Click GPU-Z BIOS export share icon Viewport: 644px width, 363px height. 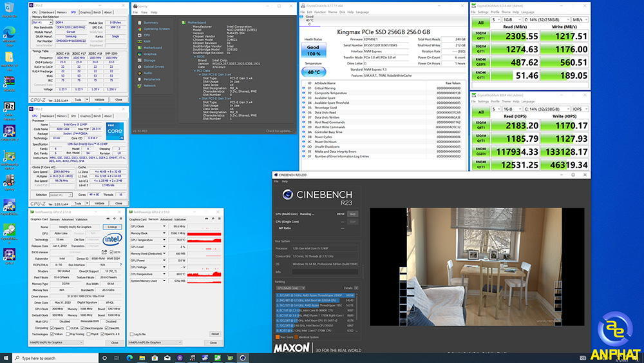(x=104, y=252)
